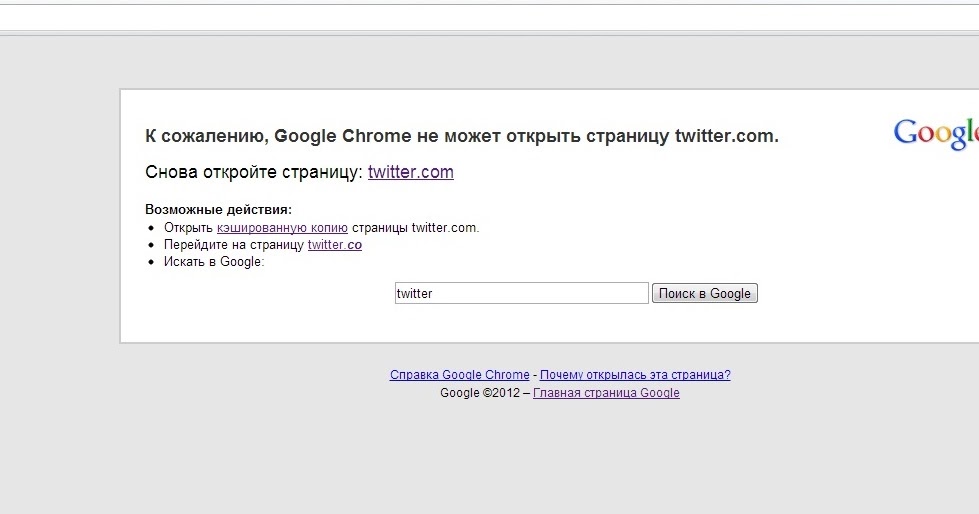Open the cached copy link (кэшированную копию)
This screenshot has height=514, width=979.
(x=282, y=228)
